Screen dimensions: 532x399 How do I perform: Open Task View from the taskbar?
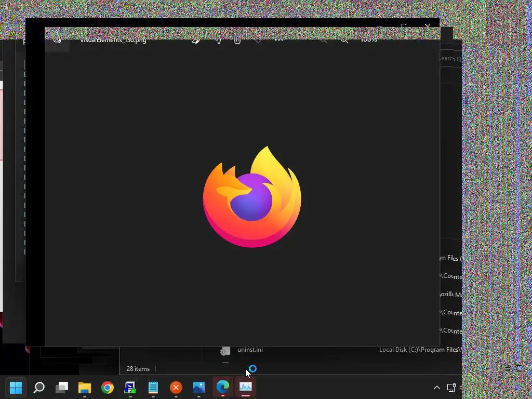click(62, 387)
